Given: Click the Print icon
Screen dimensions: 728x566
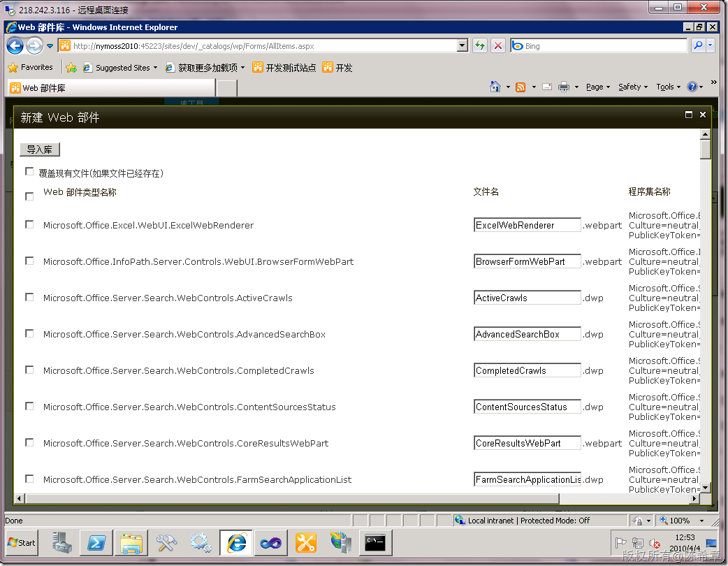Looking at the screenshot, I should click(564, 87).
